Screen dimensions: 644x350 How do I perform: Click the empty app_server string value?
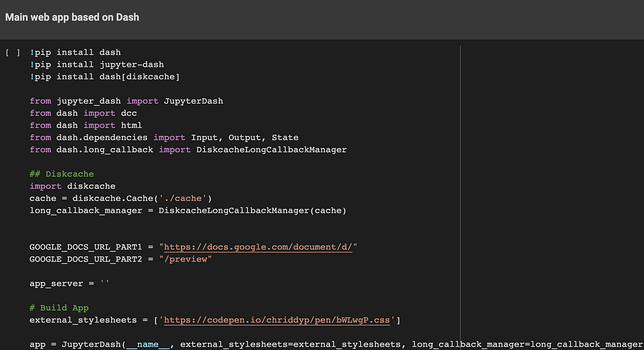[105, 283]
